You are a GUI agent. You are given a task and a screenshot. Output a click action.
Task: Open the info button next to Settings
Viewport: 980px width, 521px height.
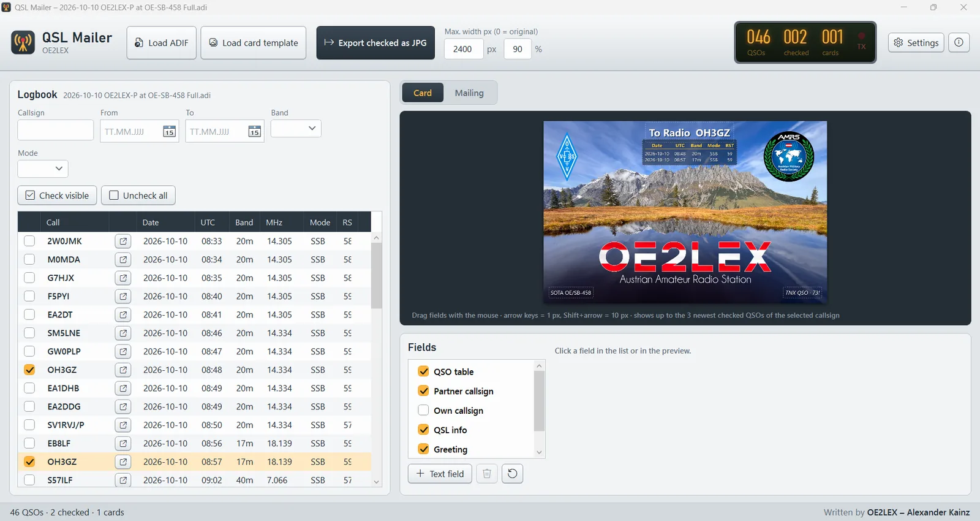(959, 42)
